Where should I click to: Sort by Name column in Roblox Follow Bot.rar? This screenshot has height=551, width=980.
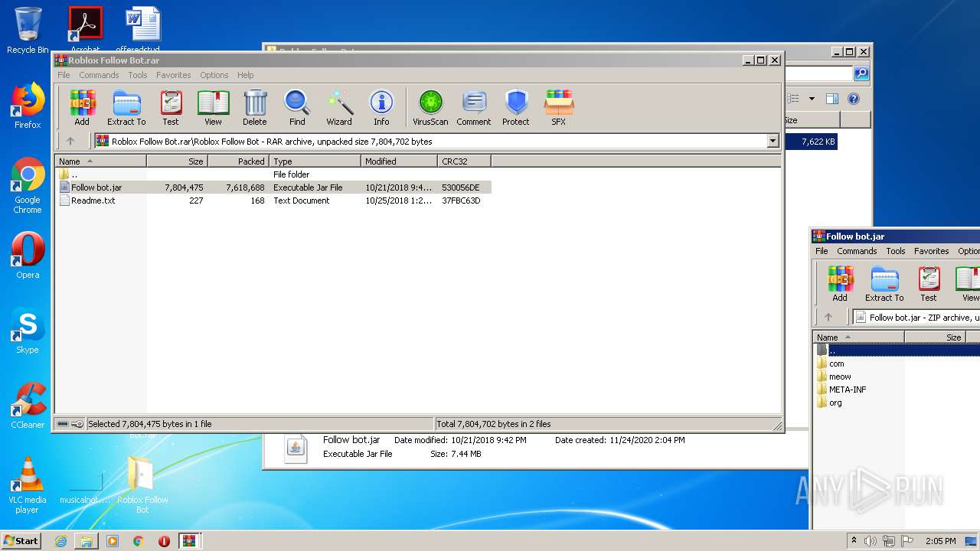tap(100, 161)
